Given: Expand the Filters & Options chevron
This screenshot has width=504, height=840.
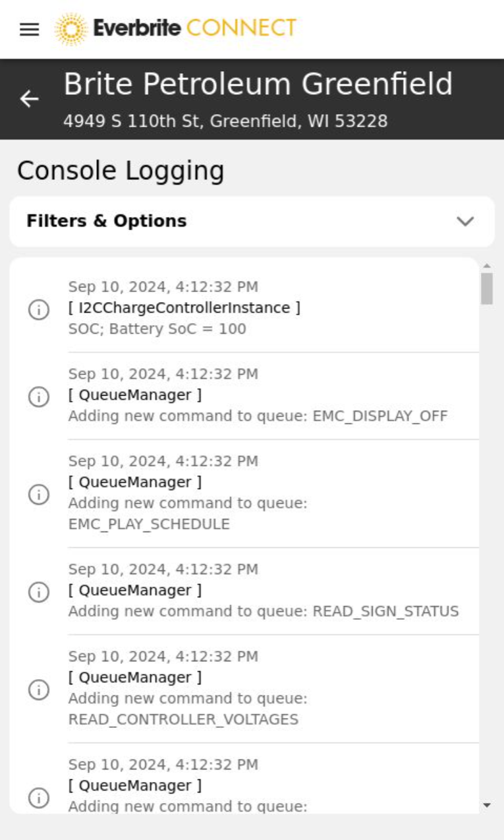Looking at the screenshot, I should (465, 222).
